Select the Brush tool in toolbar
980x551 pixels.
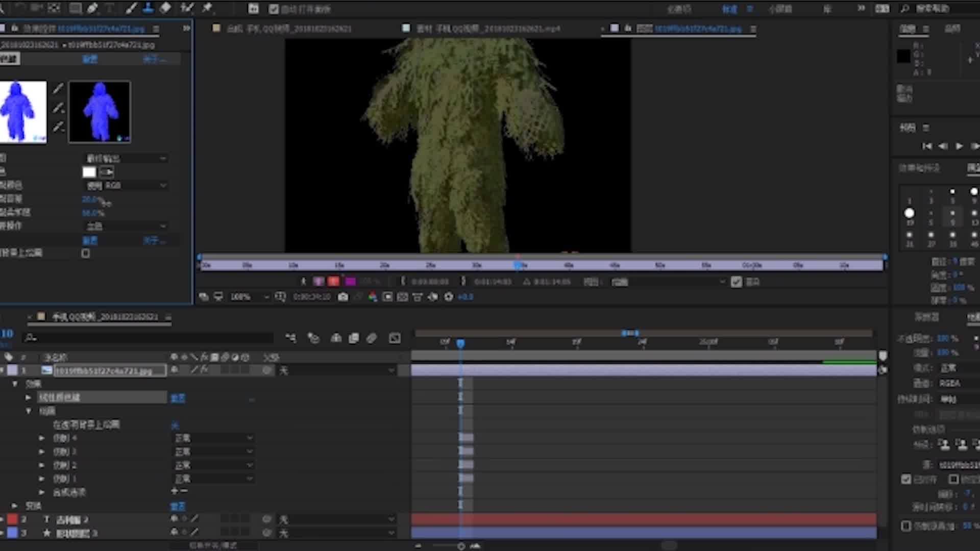pos(131,8)
